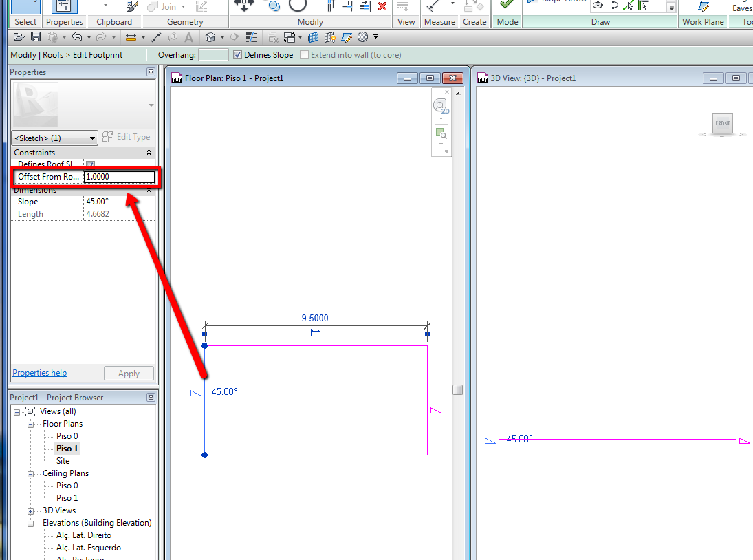Select the Default 3D View house icon

tap(211, 36)
